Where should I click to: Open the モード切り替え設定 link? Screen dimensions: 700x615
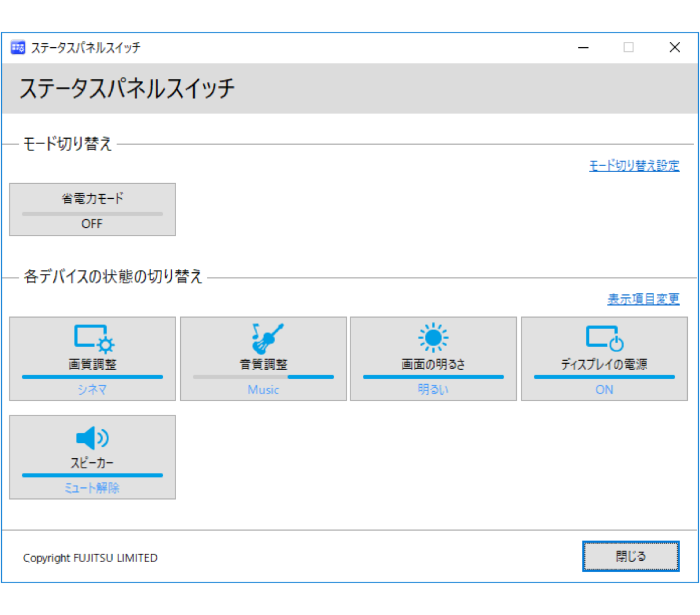point(634,166)
